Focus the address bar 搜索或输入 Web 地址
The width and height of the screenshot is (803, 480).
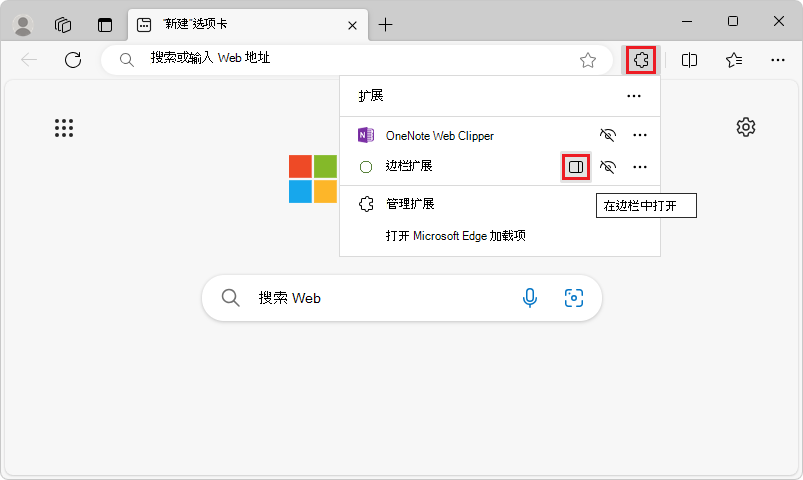click(x=356, y=60)
